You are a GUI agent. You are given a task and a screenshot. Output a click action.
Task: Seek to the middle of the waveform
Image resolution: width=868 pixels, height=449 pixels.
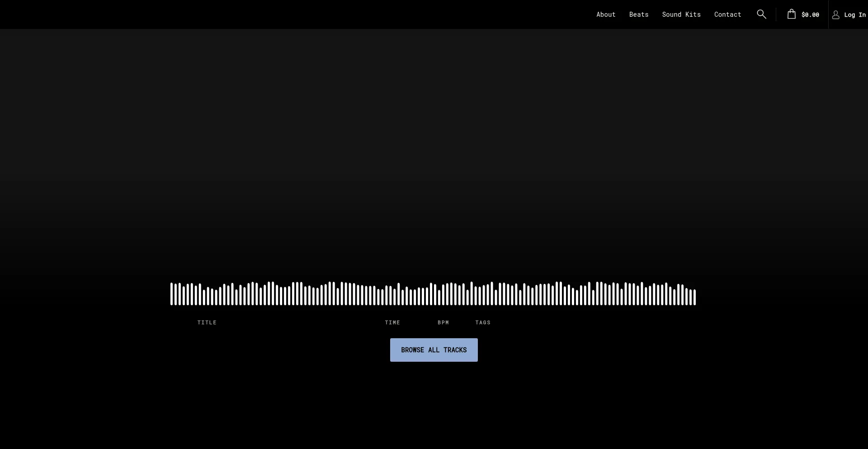(433, 294)
